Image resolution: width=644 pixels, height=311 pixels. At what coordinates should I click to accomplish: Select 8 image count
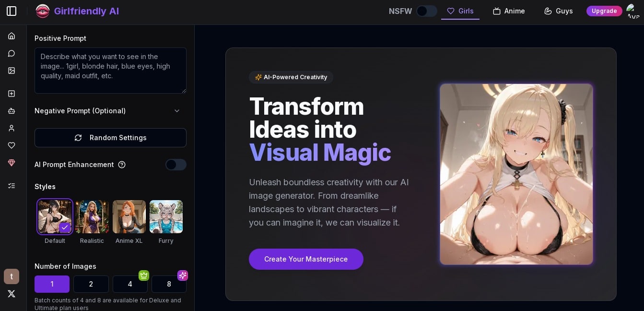[169, 284]
